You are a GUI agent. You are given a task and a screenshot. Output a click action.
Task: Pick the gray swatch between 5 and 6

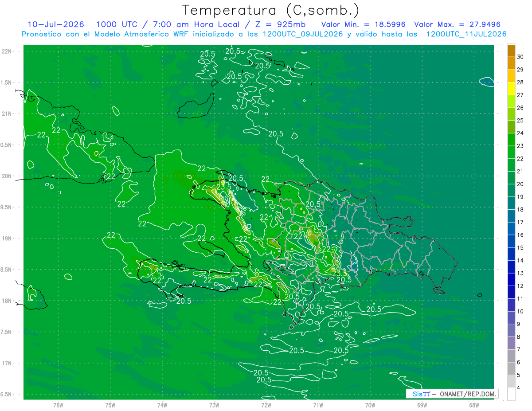pyautogui.click(x=511, y=369)
